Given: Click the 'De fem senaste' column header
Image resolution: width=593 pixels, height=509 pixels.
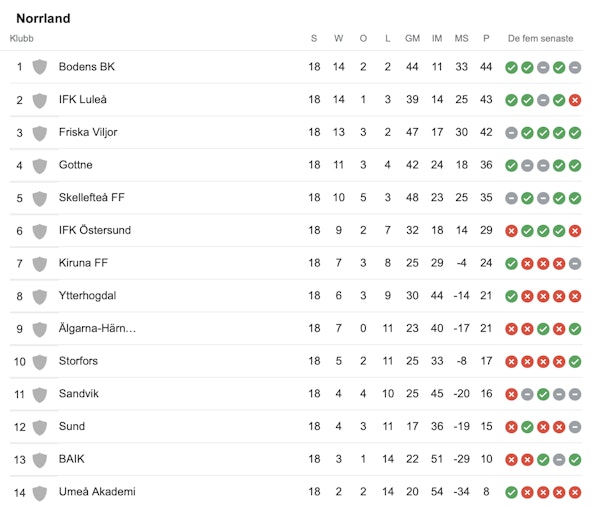Looking at the screenshot, I should click(540, 38).
